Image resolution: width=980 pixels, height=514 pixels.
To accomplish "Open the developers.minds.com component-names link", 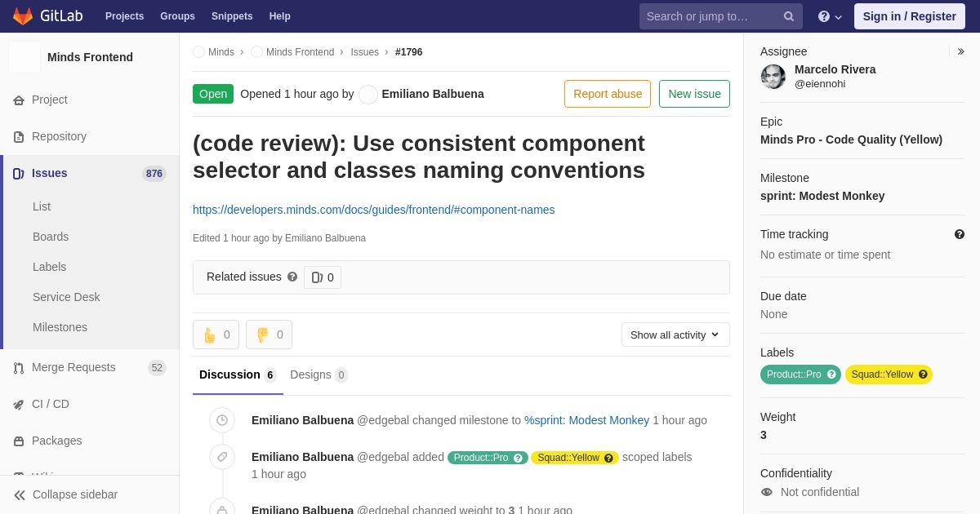I will pyautogui.click(x=374, y=210).
